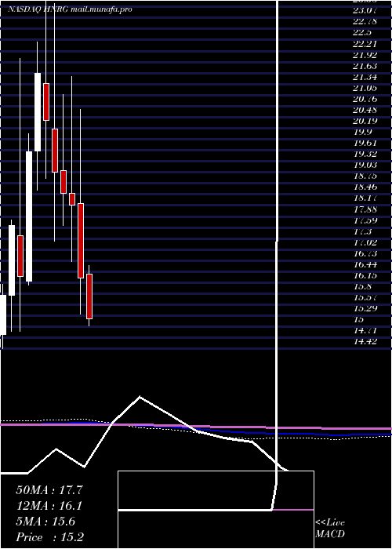Image resolution: width=392 pixels, height=549 pixels.
Task: Click the 16.73 price axis label
Action: coord(365,253)
